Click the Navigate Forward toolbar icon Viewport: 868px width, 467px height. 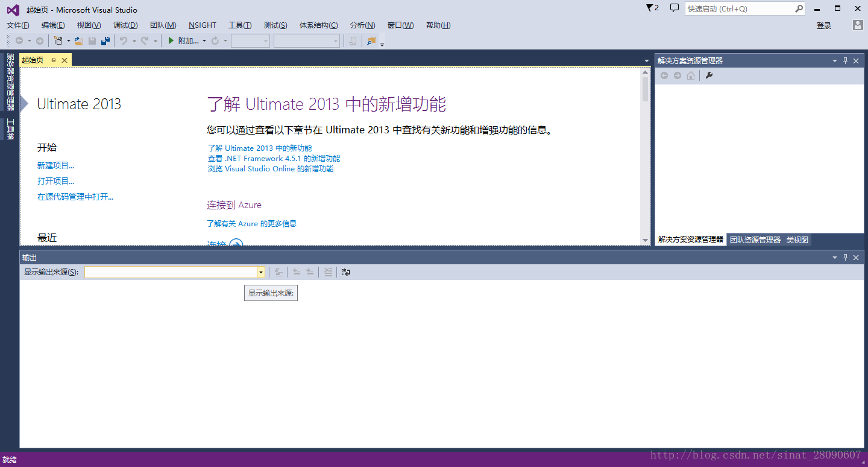coord(39,40)
